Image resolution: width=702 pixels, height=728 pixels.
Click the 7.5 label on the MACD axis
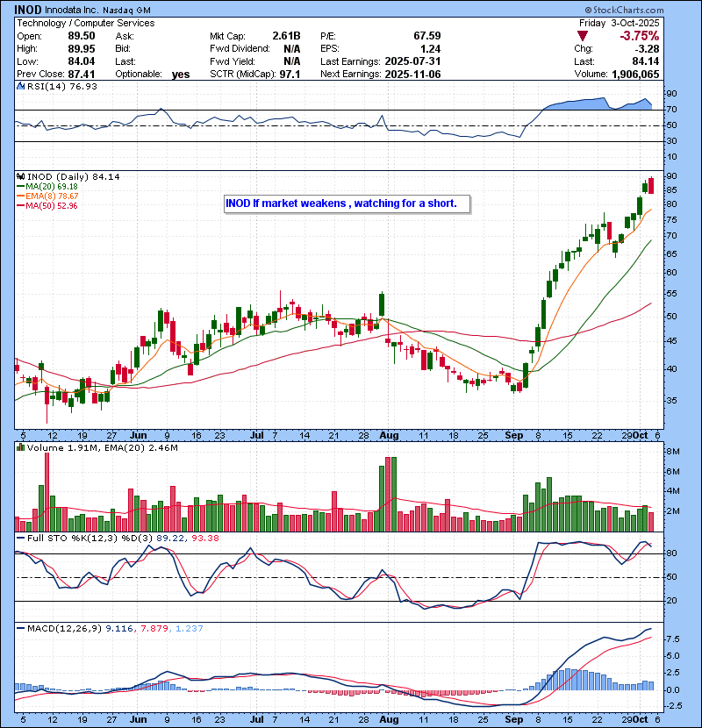[673, 639]
